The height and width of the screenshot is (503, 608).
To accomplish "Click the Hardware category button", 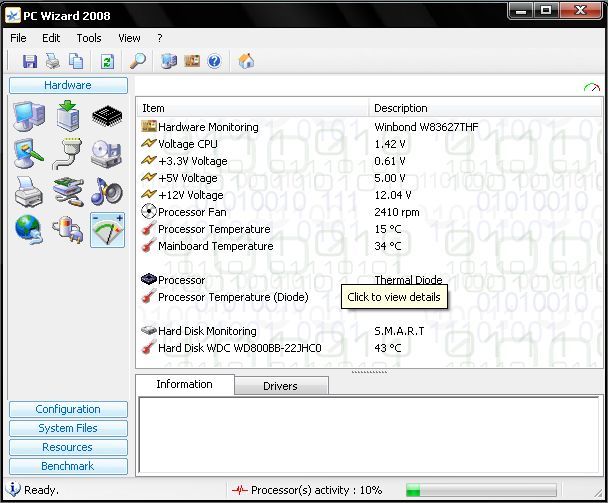I will (68, 85).
